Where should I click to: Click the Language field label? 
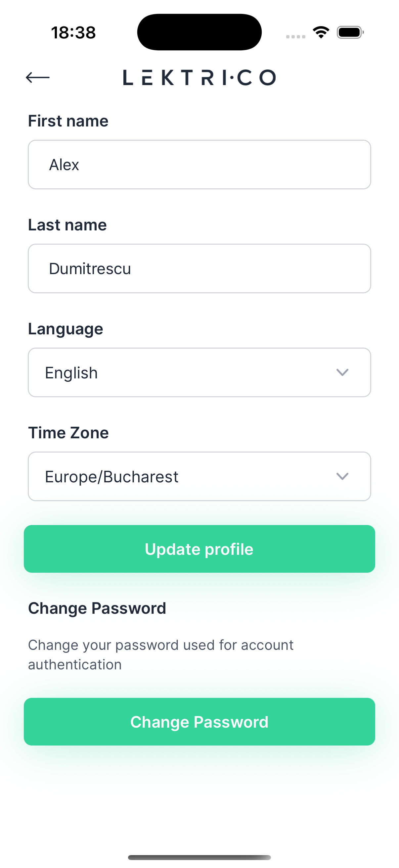tap(65, 329)
